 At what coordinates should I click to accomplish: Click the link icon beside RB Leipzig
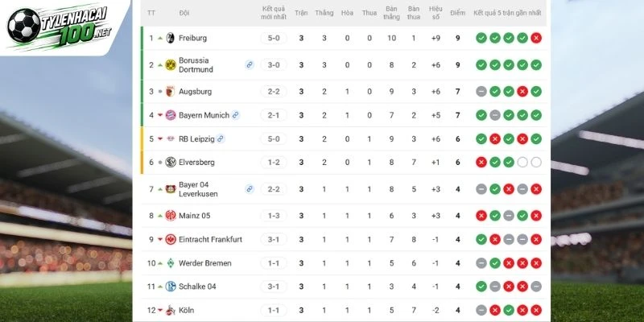tap(221, 138)
